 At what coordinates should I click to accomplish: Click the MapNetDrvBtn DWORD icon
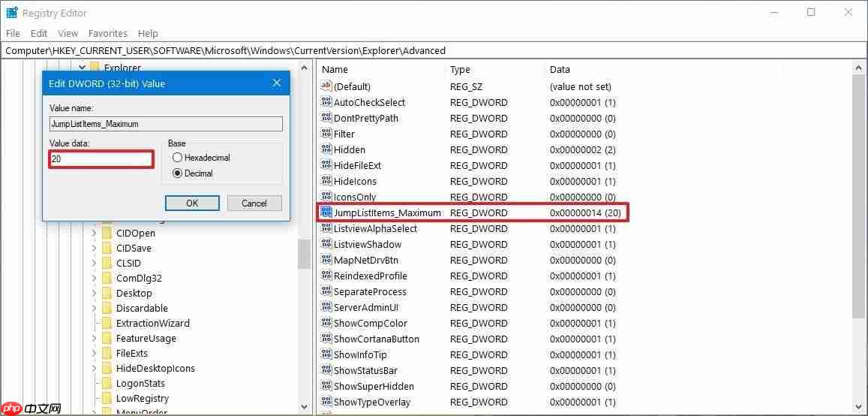point(326,261)
